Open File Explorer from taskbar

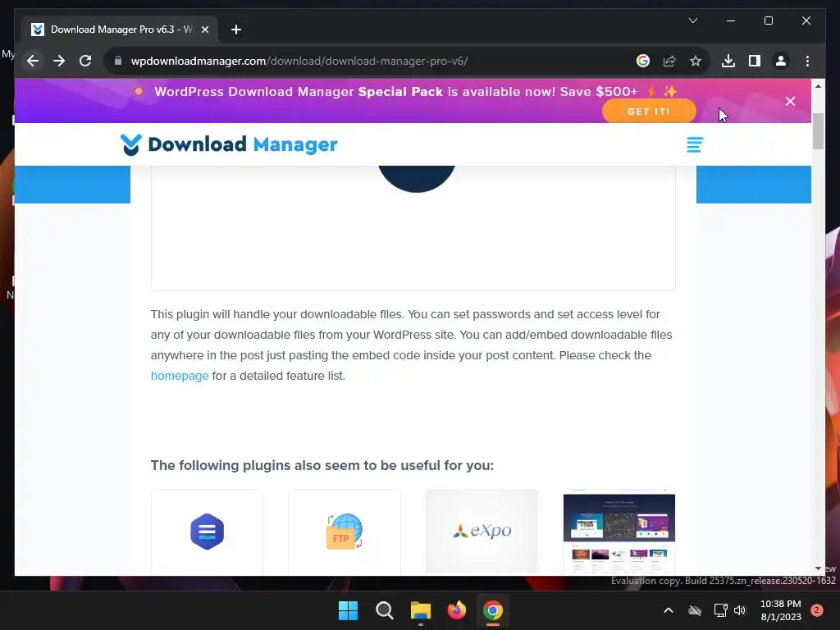[421, 610]
